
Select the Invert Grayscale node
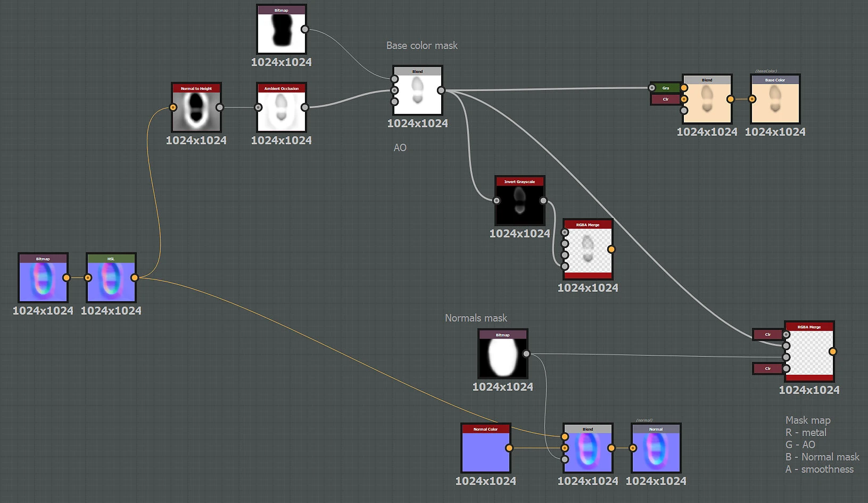520,201
